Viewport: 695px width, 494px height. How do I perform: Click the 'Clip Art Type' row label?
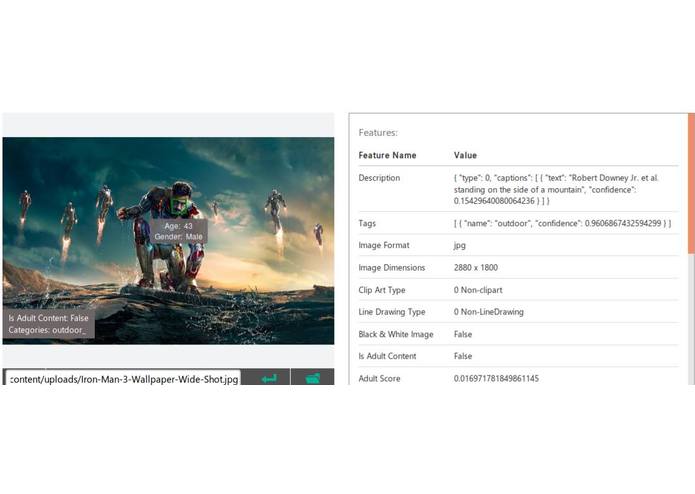382,290
